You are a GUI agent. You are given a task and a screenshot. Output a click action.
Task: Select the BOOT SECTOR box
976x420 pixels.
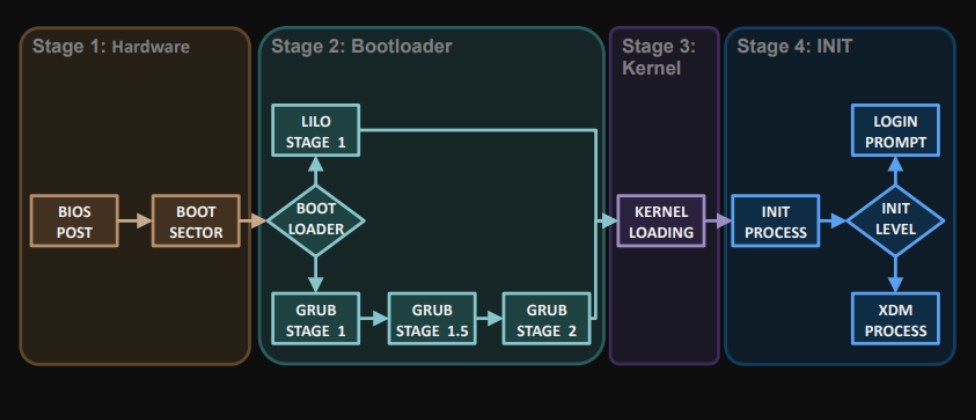click(196, 221)
